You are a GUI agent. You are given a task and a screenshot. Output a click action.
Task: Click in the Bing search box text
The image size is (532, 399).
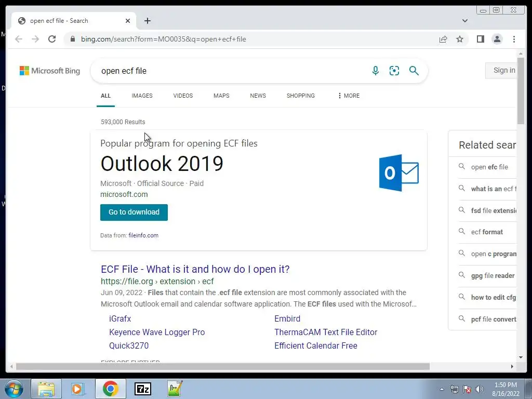(124, 71)
